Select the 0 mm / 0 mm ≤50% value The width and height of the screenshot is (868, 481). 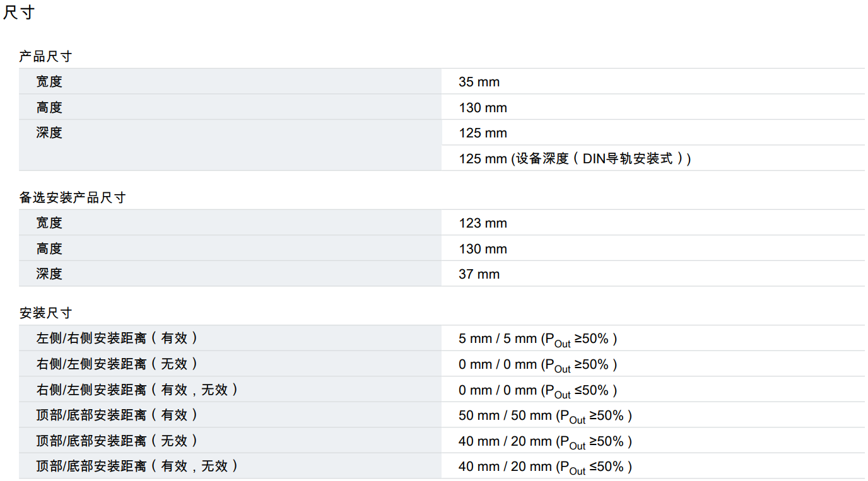pos(537,391)
